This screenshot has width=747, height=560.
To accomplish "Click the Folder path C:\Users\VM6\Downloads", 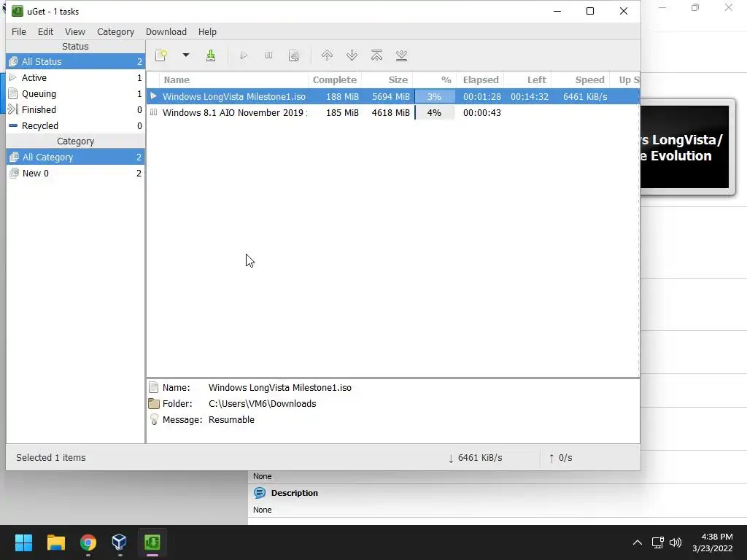I will click(263, 404).
